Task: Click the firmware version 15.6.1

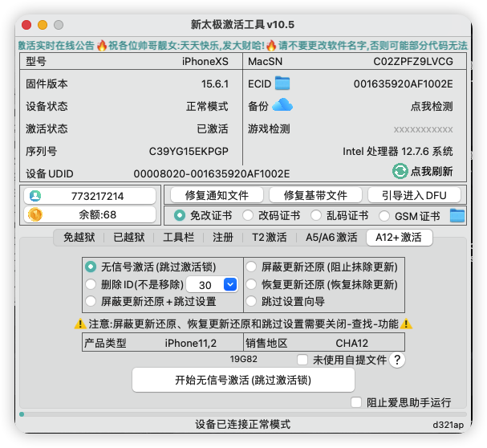Action: point(214,84)
